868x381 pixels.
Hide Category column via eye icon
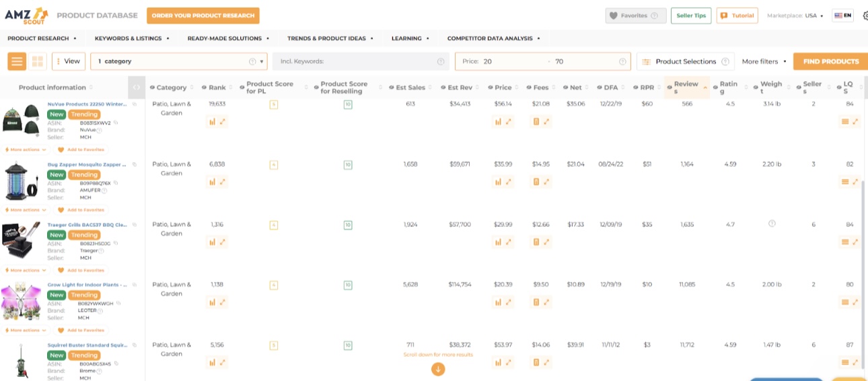[152, 88]
